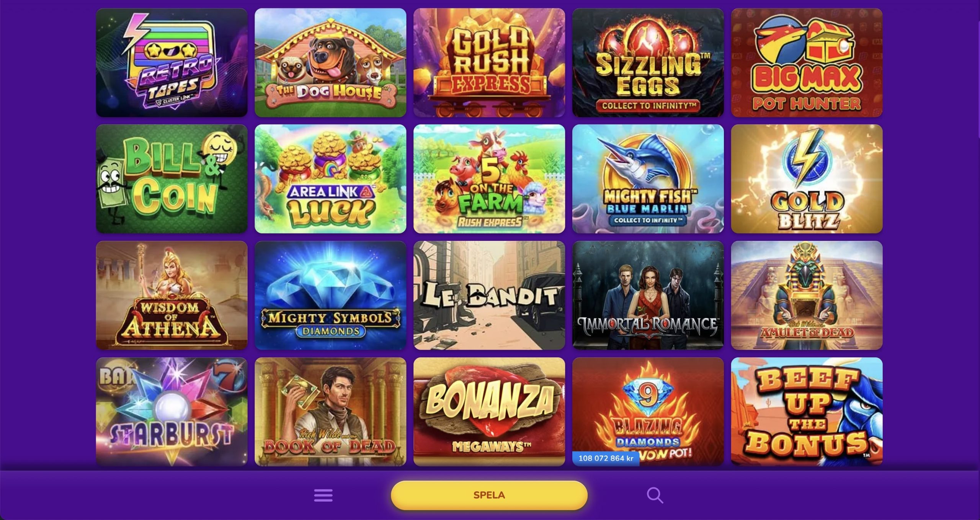Choose Mighty Symbols Diamonds game
This screenshot has width=980, height=520.
pos(330,295)
